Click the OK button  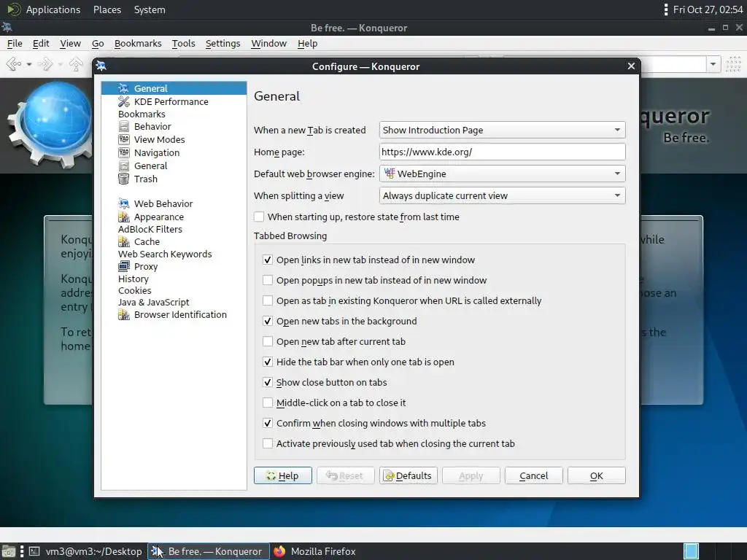597,475
